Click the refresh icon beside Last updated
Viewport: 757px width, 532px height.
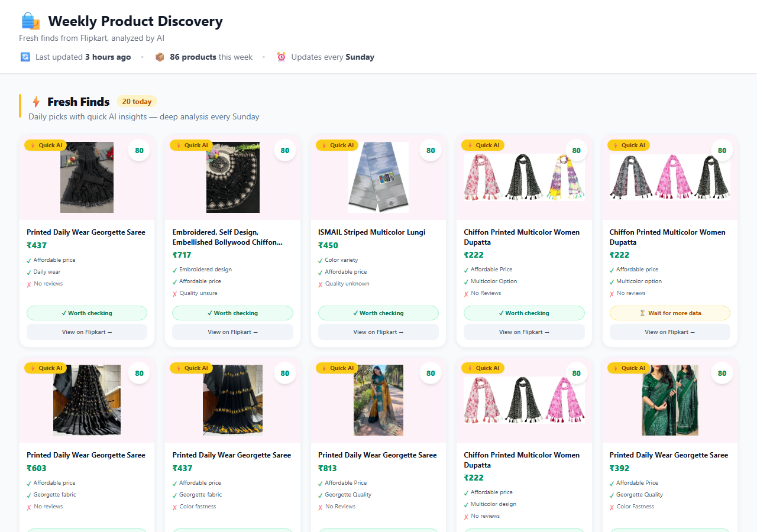point(25,57)
